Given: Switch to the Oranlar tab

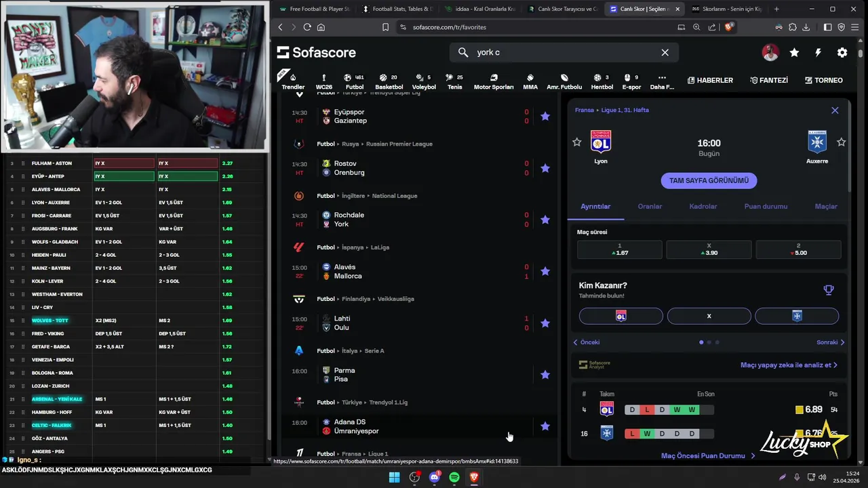Looking at the screenshot, I should coord(650,207).
